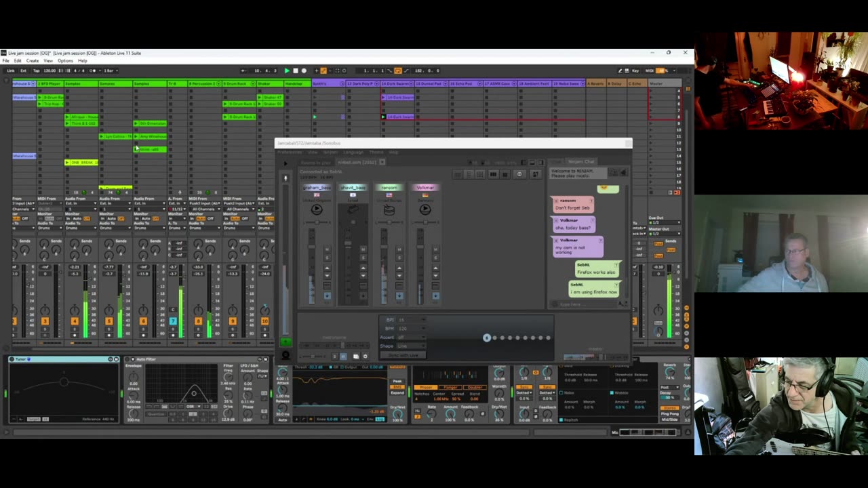This screenshot has width=868, height=488.
Task: Select the 9 Drum Rack track header
Action: [x=238, y=83]
